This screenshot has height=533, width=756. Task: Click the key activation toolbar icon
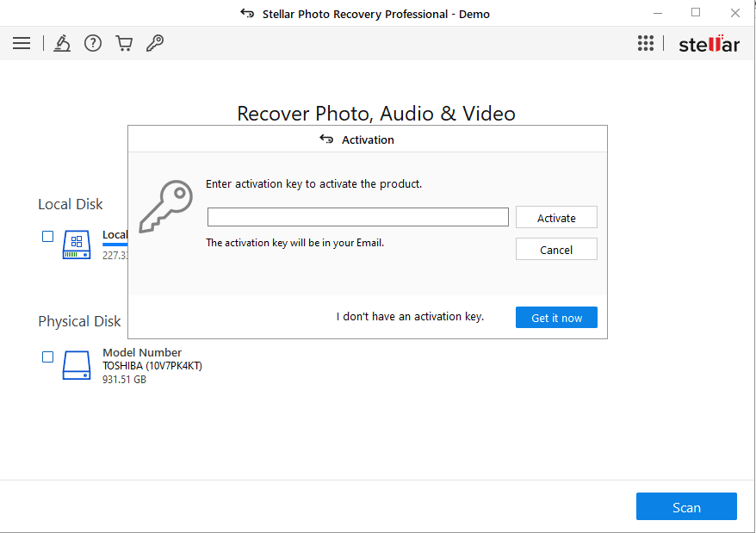click(155, 44)
